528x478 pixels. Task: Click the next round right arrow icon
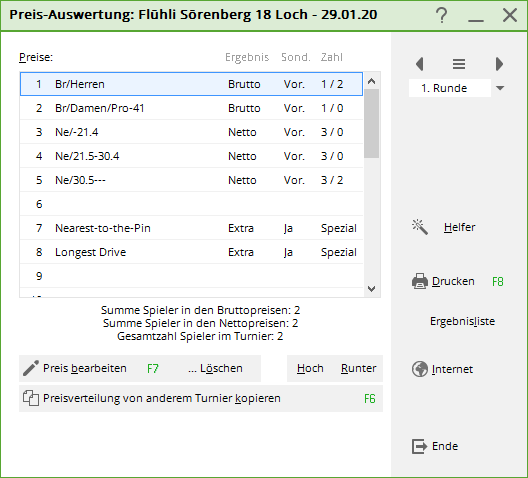[x=499, y=64]
